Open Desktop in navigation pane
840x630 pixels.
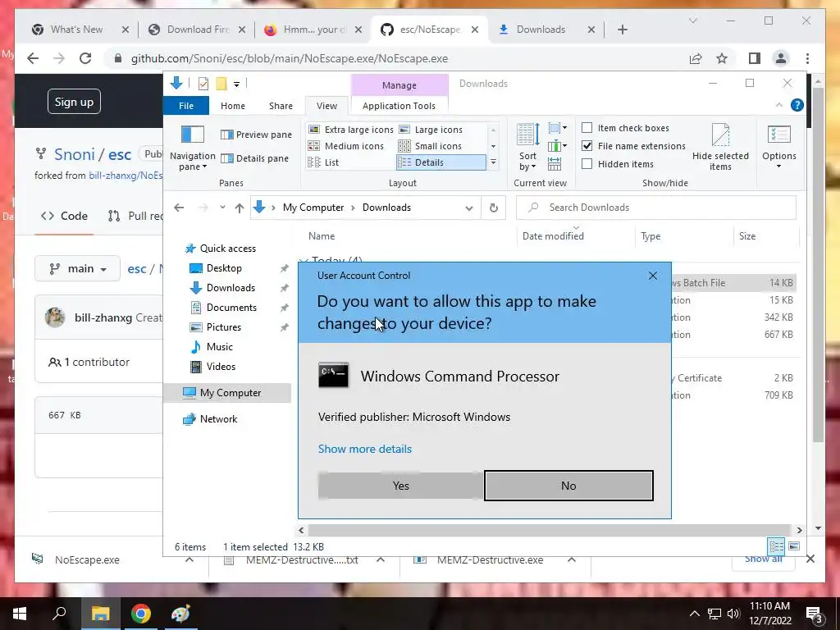216,268
